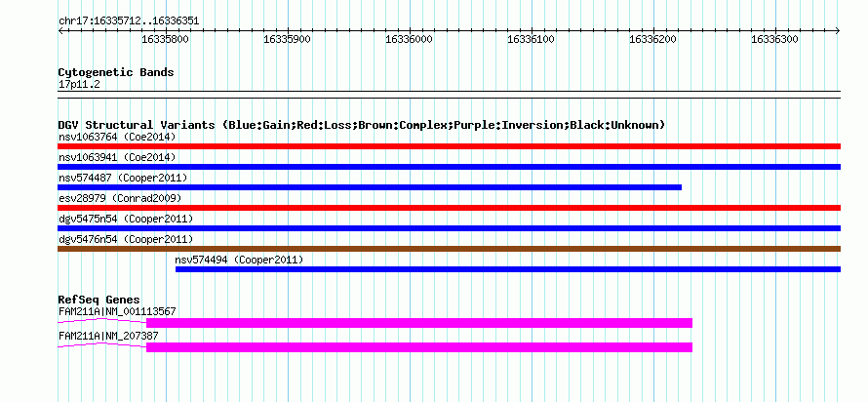Select the 17p11.2 band label
868x402 pixels.
(x=79, y=85)
